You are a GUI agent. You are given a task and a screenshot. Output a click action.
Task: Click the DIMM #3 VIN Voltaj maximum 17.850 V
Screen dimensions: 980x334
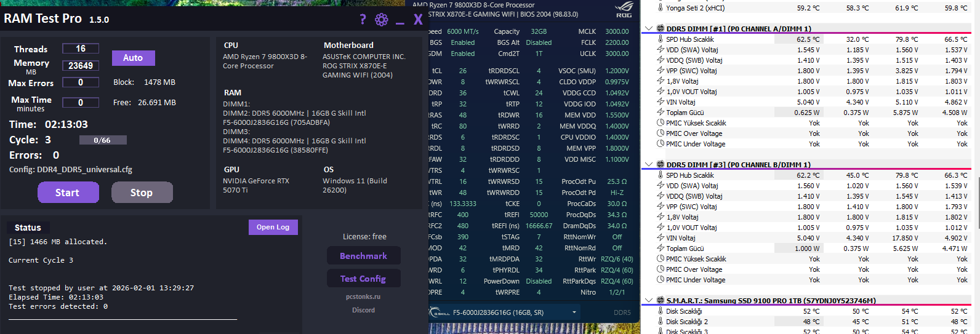tap(905, 238)
